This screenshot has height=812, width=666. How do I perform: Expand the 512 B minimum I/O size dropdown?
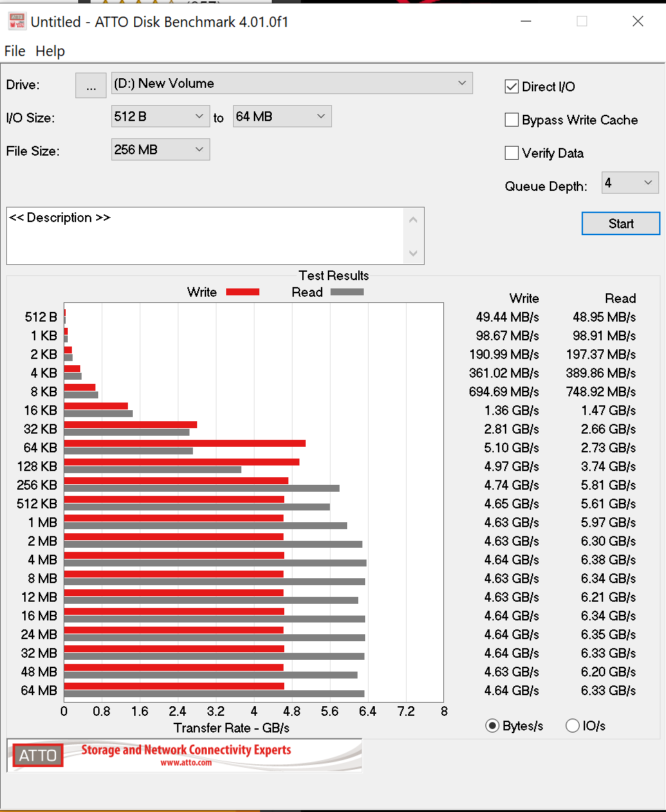(x=160, y=117)
